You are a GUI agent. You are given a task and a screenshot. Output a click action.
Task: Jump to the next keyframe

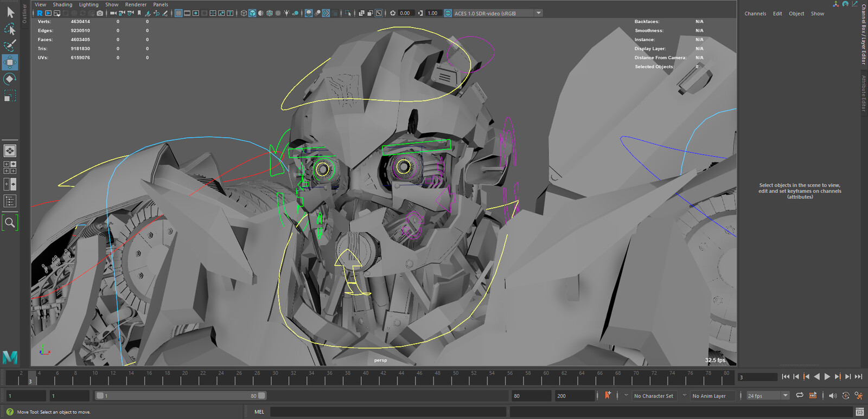(x=837, y=377)
